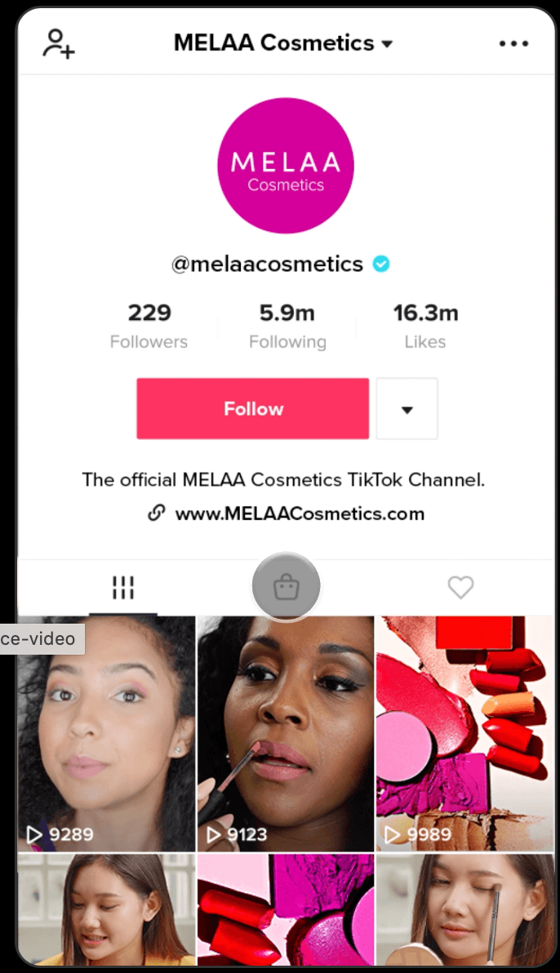Tap the add friend person icon
The image size is (560, 973).
point(58,43)
